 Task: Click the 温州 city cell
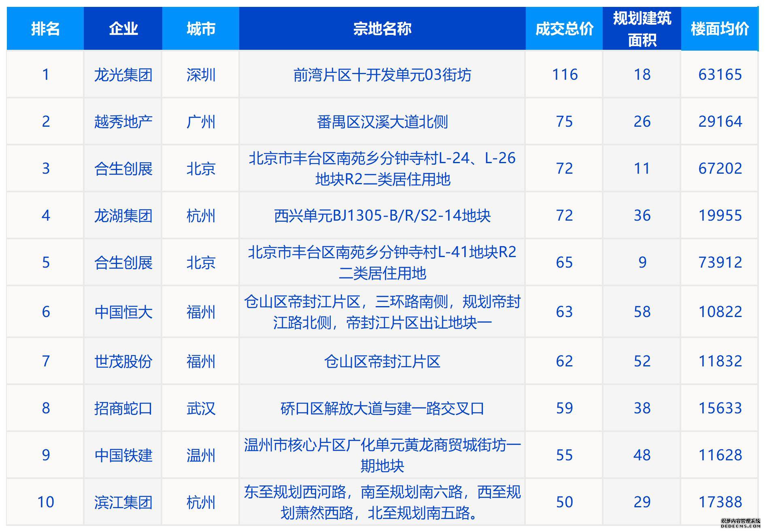coord(201,455)
